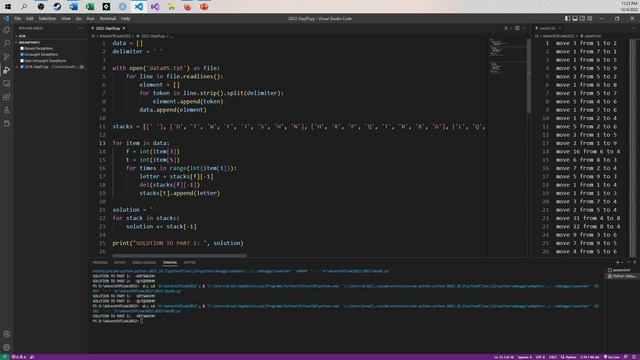Click the Spaces indentation status bar item

524,357
